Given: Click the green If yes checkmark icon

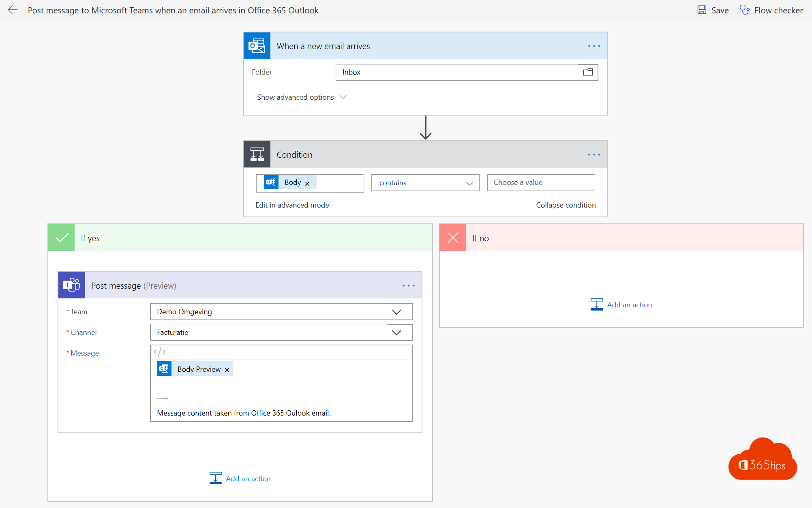Looking at the screenshot, I should [61, 238].
